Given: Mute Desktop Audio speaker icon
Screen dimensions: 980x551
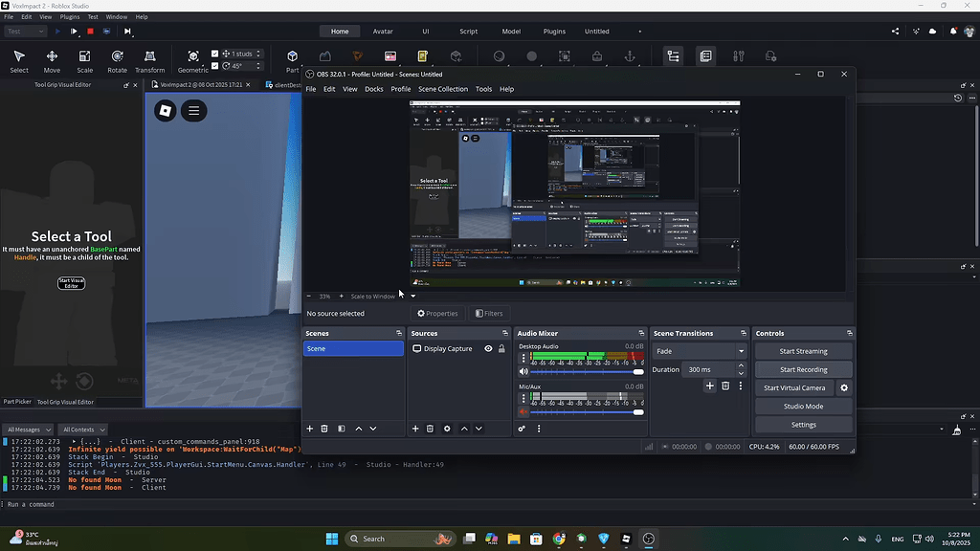Looking at the screenshot, I should pos(523,372).
